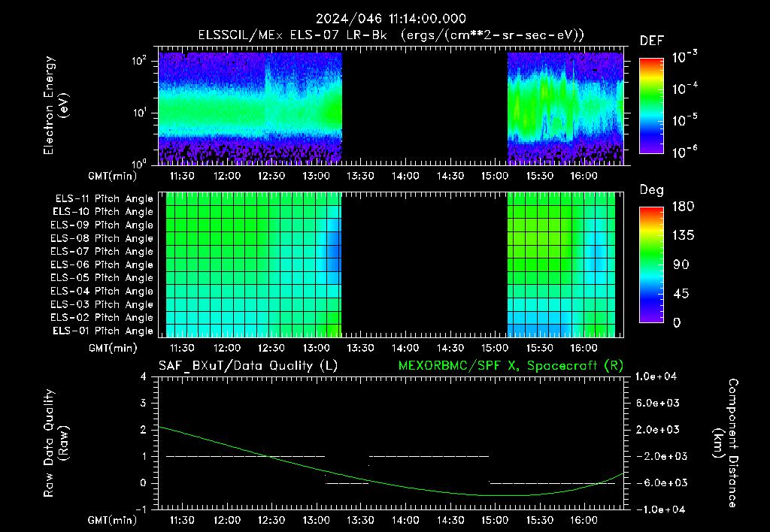The width and height of the screenshot is (770, 532).
Task: Click the 12:30 tick under the pitch angle panel
Action: pyautogui.click(x=271, y=348)
